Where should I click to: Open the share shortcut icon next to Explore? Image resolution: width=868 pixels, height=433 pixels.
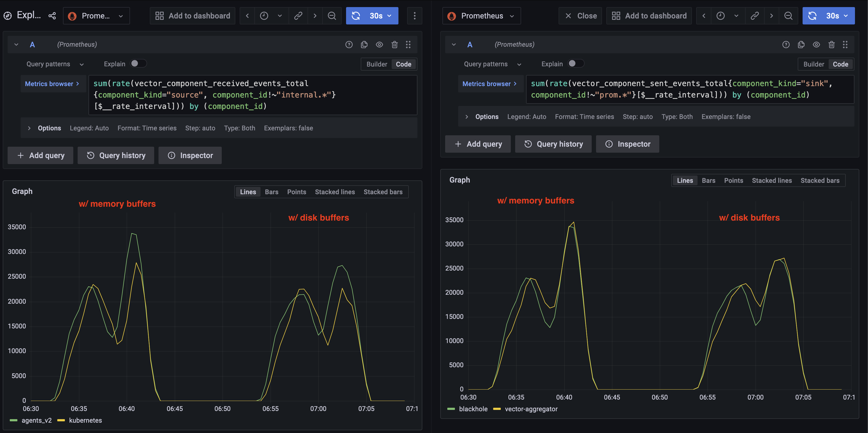coord(52,15)
